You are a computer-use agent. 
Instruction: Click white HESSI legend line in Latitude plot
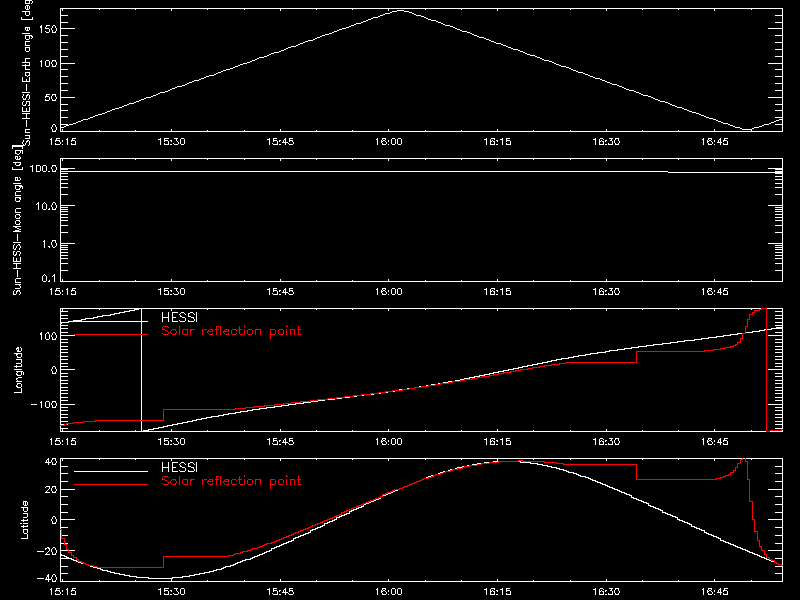coord(111,471)
